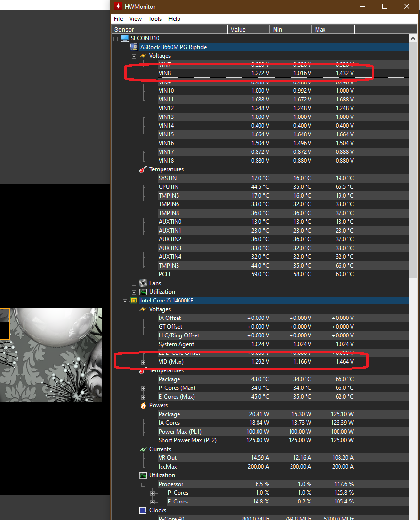Minimize the HWMonitor window
This screenshot has height=520, width=420.
tap(363, 6)
